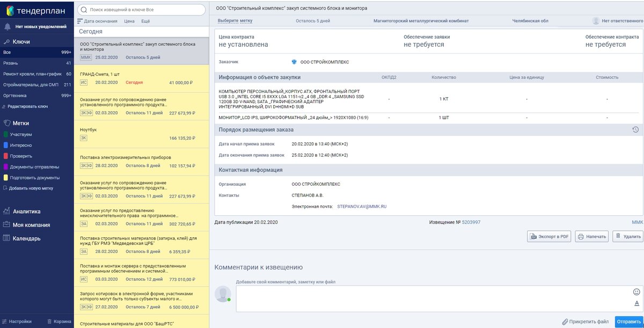Click the Отправить button
The image size is (644, 328).
point(628,322)
